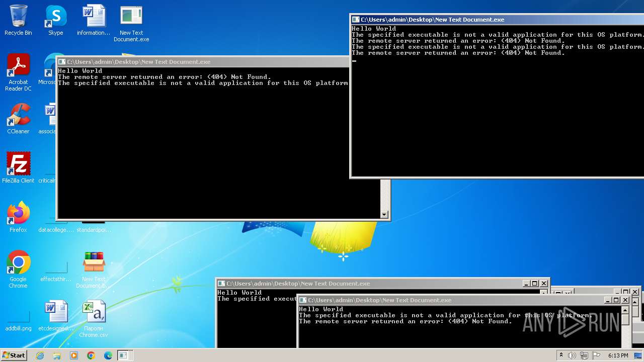Select the etcdesigned Word document icon

pyautogui.click(x=56, y=316)
